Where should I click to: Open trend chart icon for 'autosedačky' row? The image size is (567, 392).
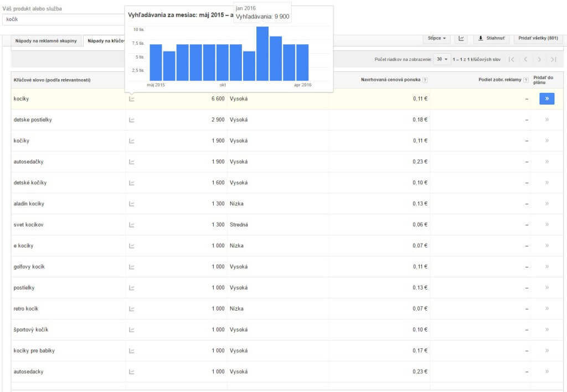coord(132,162)
